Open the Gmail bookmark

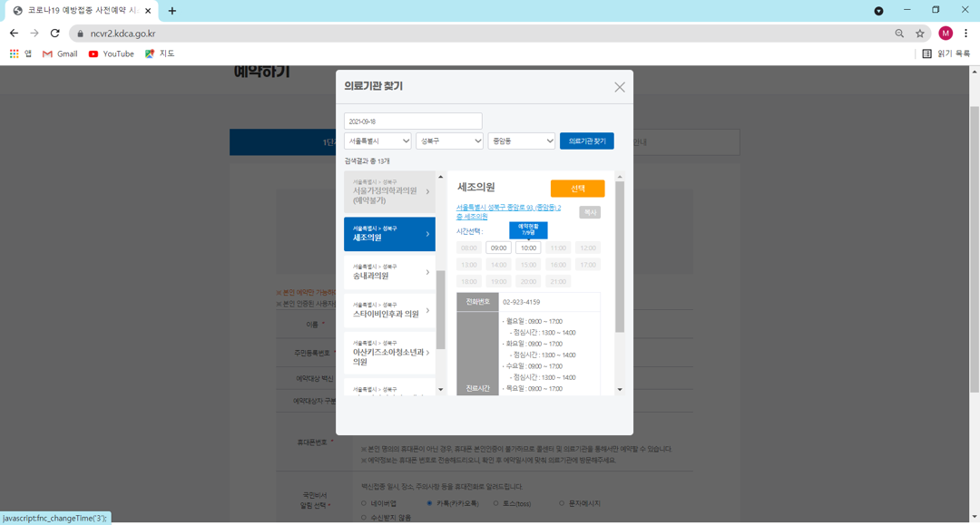60,53
